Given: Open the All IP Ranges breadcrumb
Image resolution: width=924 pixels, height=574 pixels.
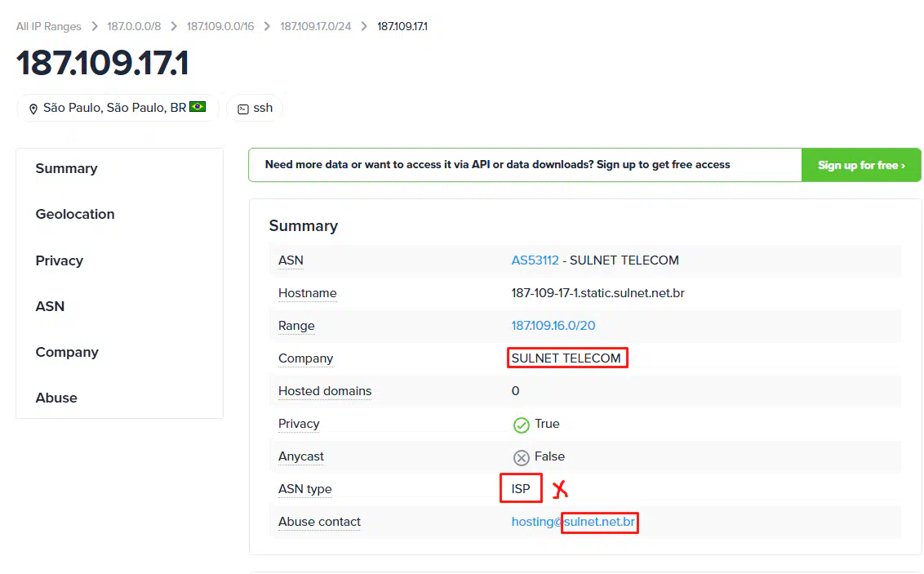Looking at the screenshot, I should pos(48,26).
